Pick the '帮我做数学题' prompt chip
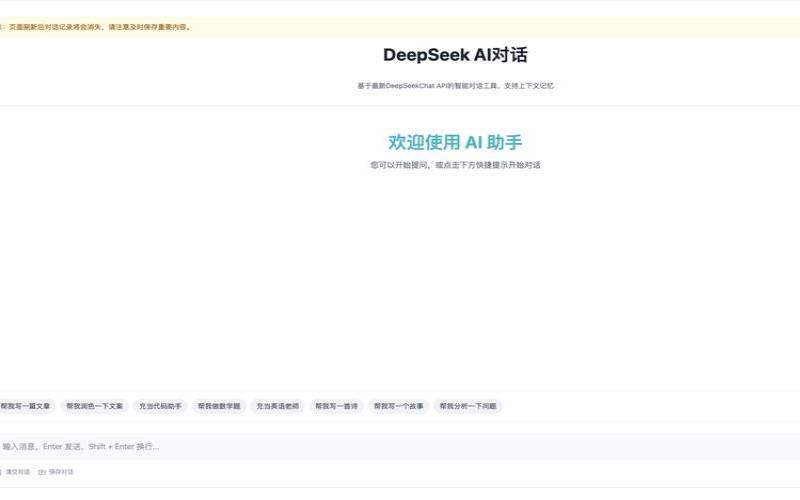This screenshot has height=500, width=800. click(219, 406)
